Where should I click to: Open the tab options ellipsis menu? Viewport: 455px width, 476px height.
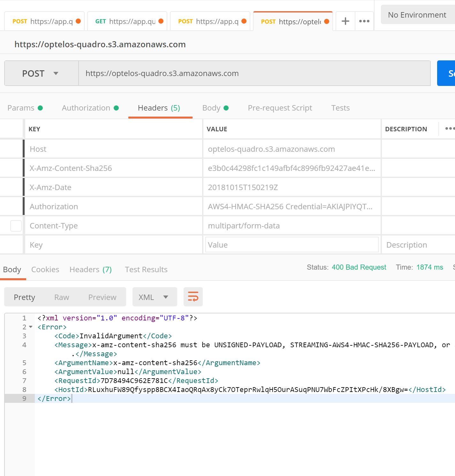tap(364, 21)
